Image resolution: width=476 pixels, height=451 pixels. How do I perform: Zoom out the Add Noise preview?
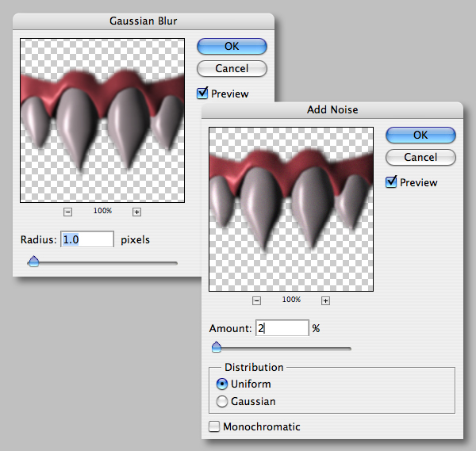[x=256, y=300]
